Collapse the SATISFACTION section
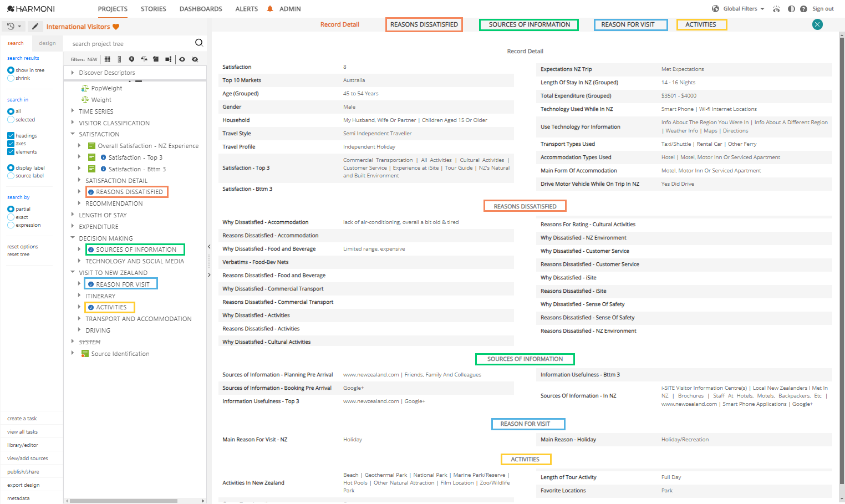The width and height of the screenshot is (845, 504). (73, 134)
